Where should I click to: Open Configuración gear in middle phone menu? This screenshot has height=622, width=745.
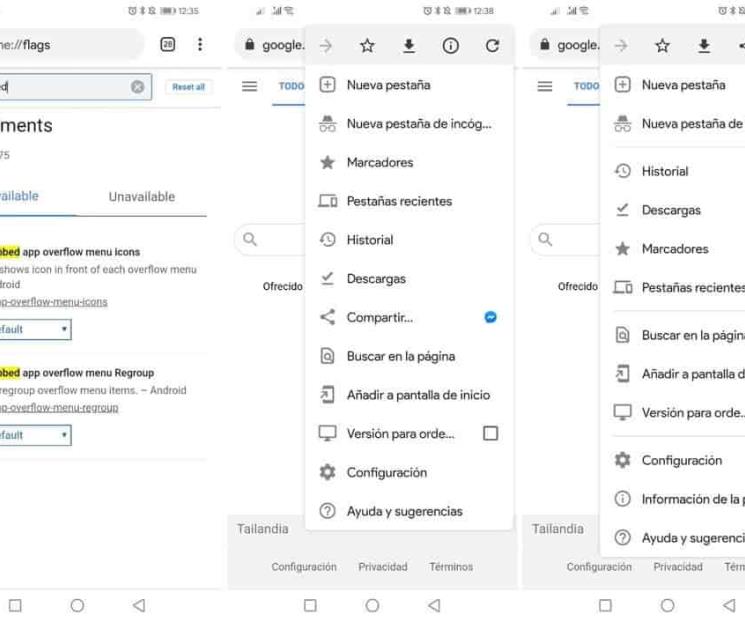point(327,472)
